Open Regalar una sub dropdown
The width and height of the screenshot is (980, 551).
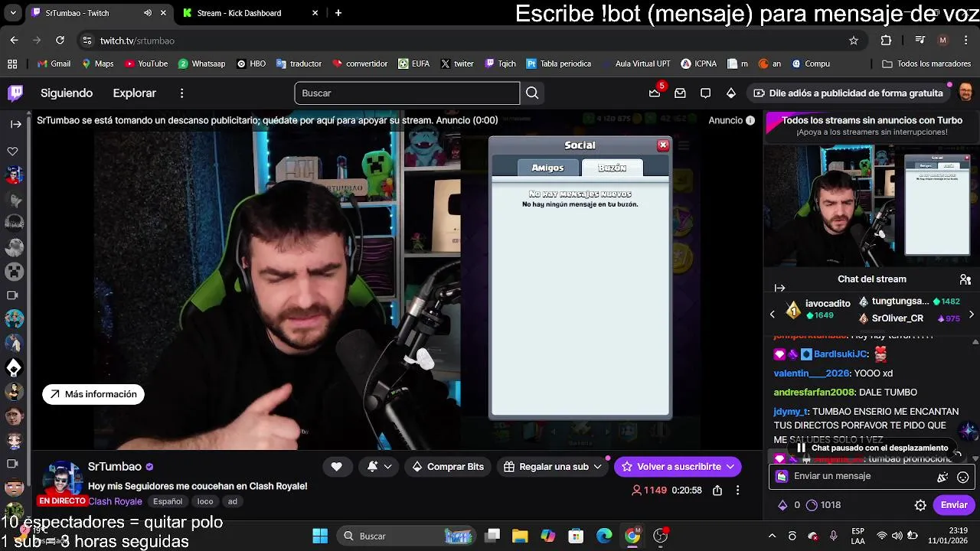(553, 467)
